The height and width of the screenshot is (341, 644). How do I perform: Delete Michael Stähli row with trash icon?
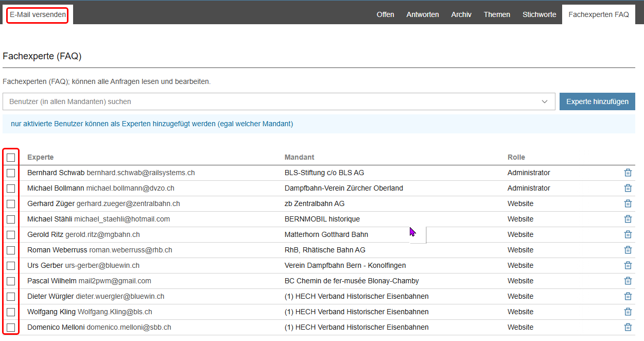(628, 219)
